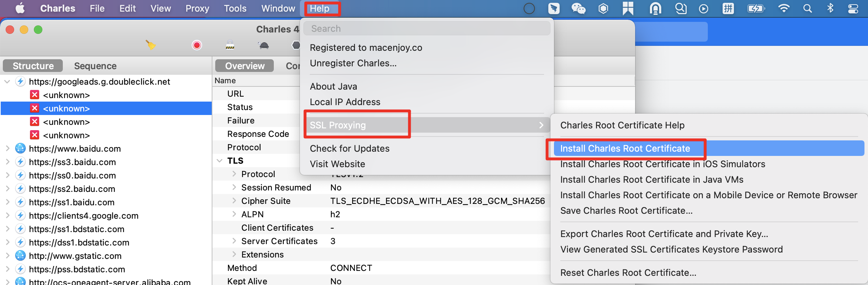
Task: Expand the https://ss0.baidu.com node
Action: (x=7, y=175)
